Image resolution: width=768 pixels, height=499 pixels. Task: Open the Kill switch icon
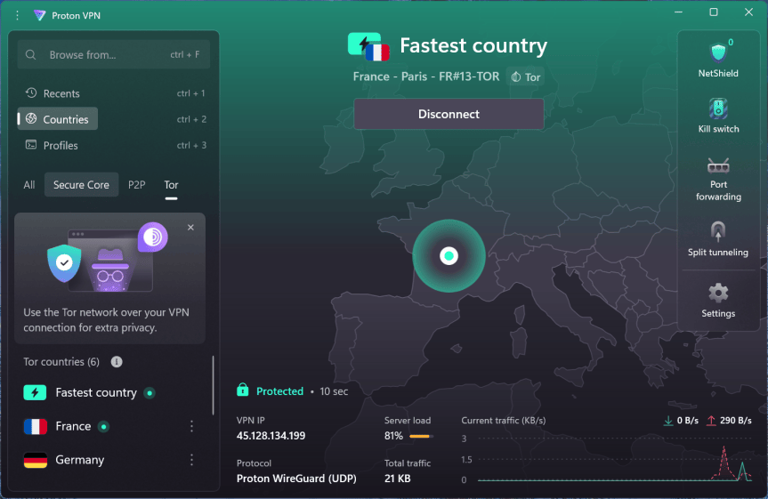coord(718,109)
